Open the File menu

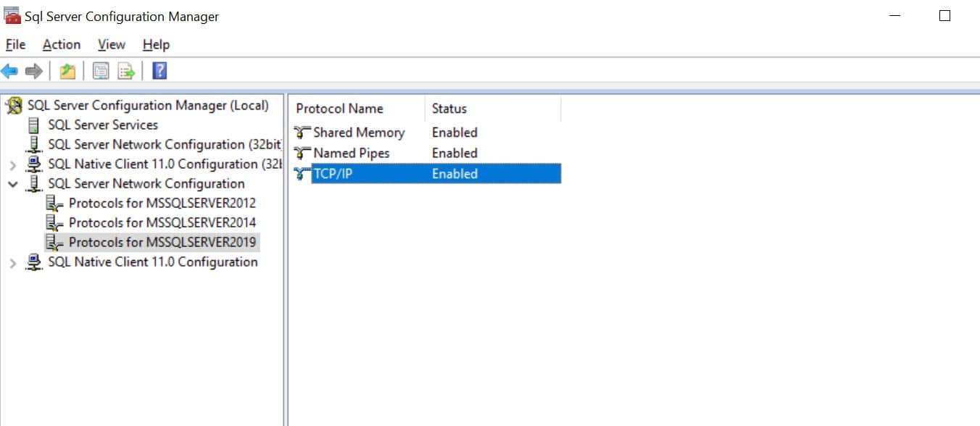click(15, 45)
